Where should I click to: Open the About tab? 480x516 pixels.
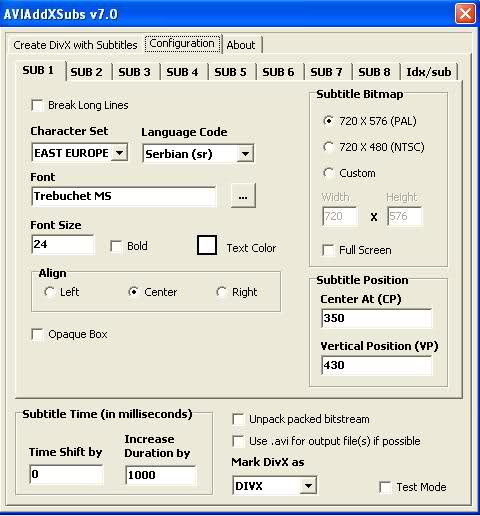click(x=241, y=45)
